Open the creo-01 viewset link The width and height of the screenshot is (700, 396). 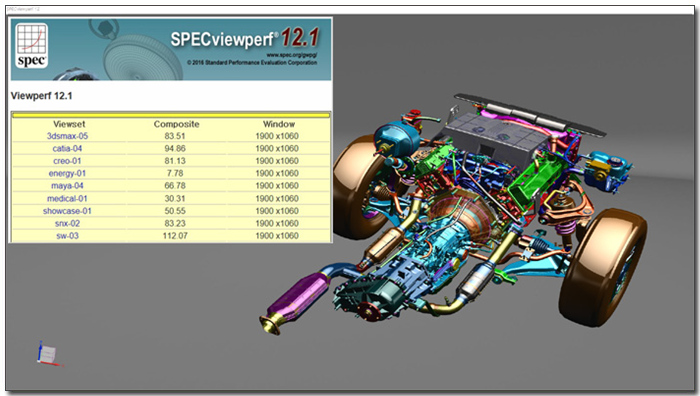67,161
